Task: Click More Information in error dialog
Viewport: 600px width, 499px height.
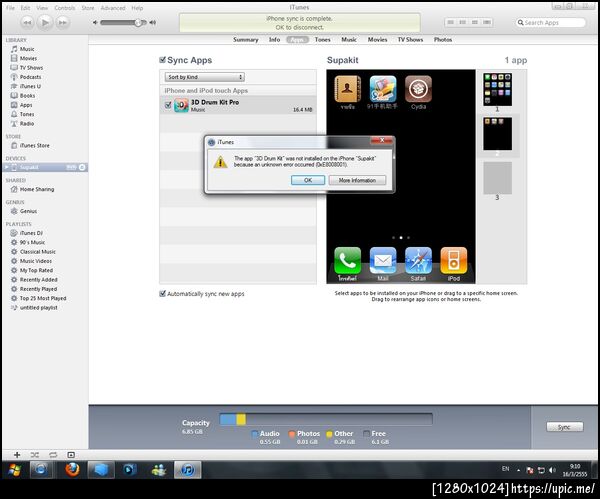Action: [357, 180]
